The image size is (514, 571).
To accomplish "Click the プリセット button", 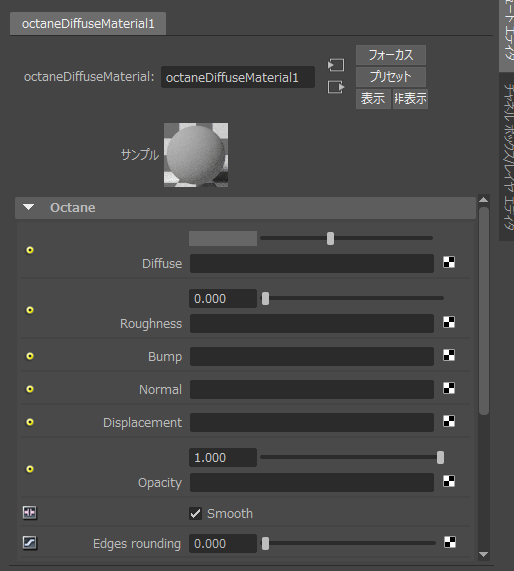I will tap(391, 76).
